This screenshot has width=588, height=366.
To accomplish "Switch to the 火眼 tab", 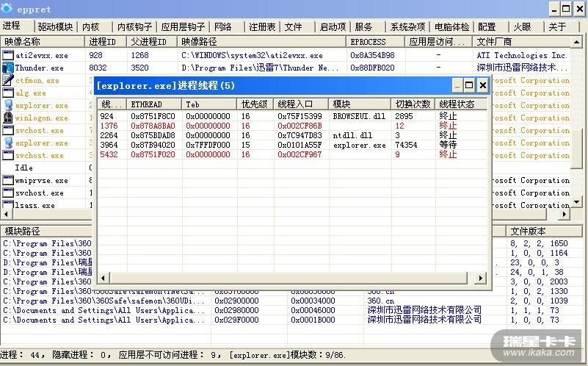I will point(522,27).
